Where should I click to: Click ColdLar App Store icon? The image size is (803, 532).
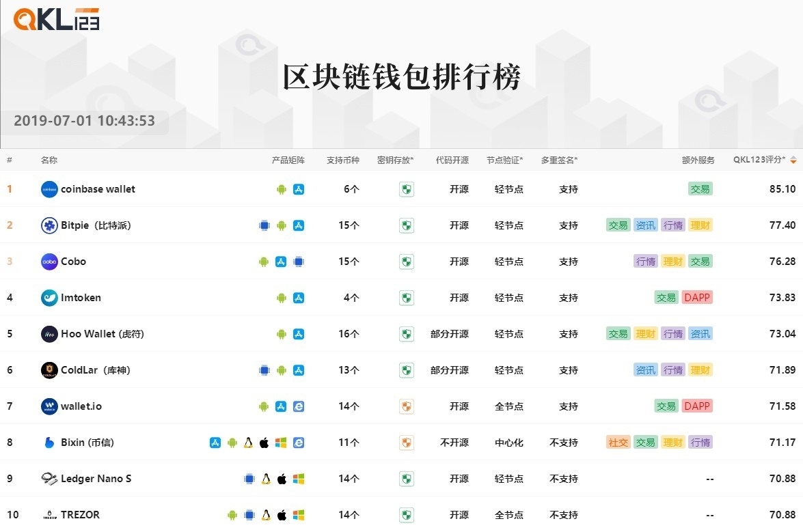[x=299, y=370]
